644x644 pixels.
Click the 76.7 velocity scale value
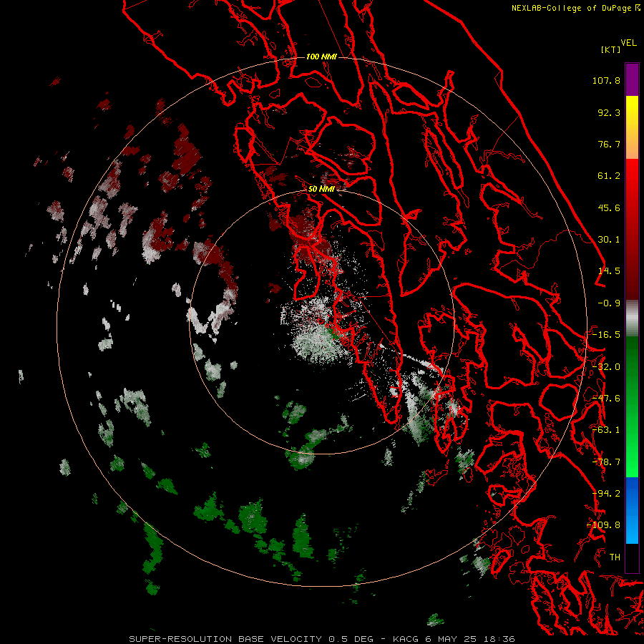[609, 144]
